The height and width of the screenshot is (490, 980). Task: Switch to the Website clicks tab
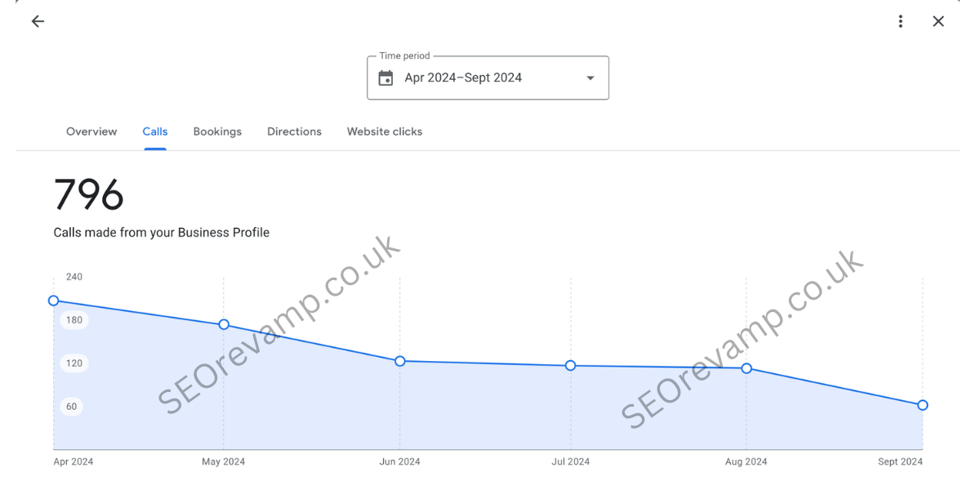point(385,131)
